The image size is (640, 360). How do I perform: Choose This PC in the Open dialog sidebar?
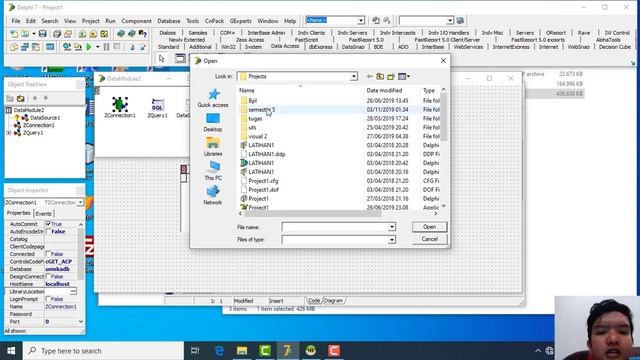tap(213, 171)
